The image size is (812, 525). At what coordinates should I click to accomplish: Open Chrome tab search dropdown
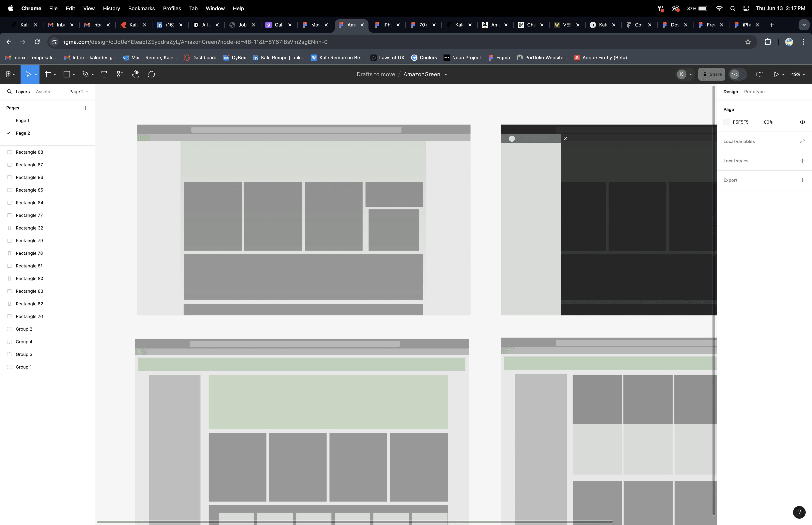click(x=804, y=25)
